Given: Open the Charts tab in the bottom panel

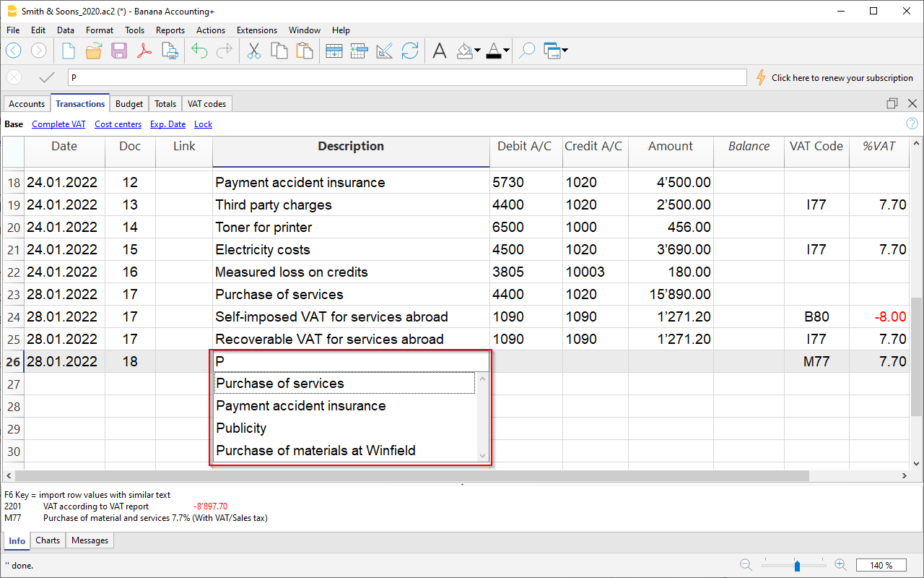Looking at the screenshot, I should tap(48, 540).
